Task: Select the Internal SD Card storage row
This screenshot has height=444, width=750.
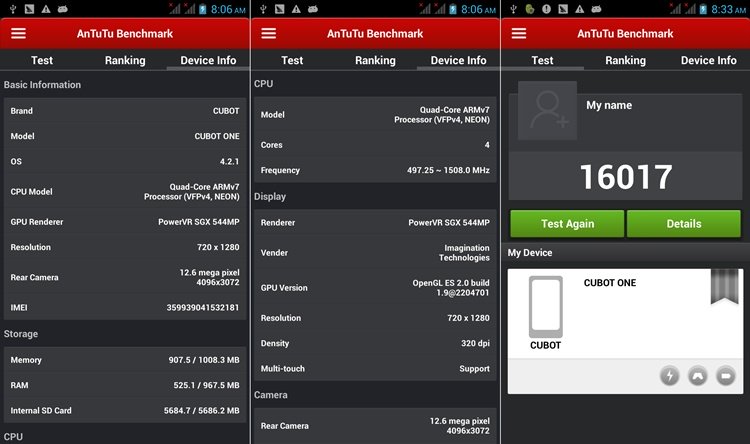Action: 124,410
